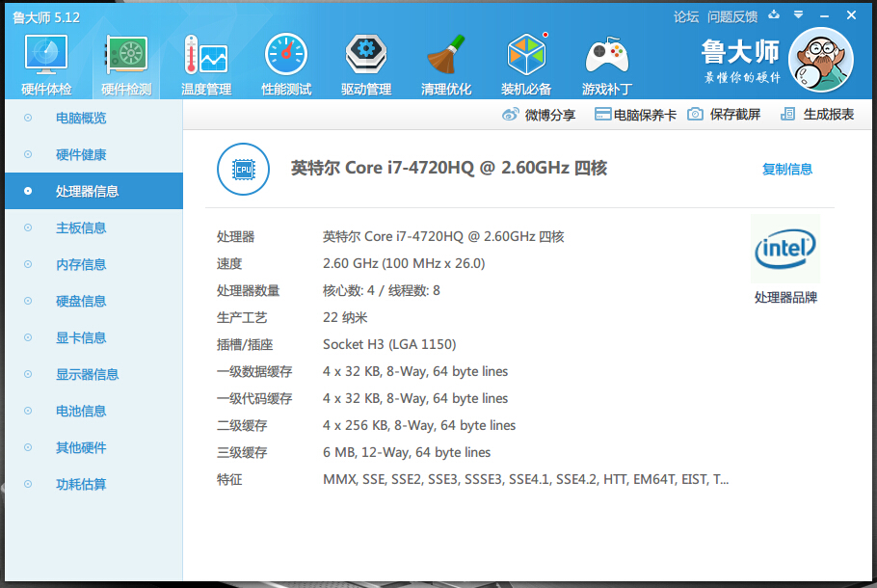The height and width of the screenshot is (588, 877).
Task: Click the Intel processor brand logo
Action: point(785,249)
